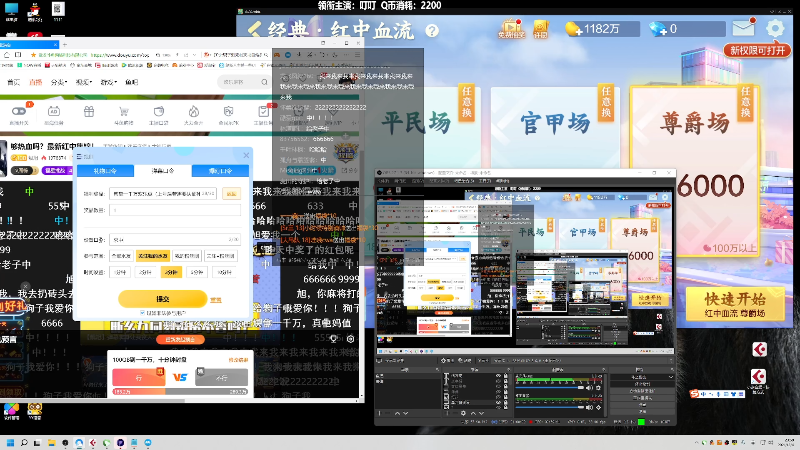Add a scene with the OBS plus button
The image size is (800, 450).
379,413
